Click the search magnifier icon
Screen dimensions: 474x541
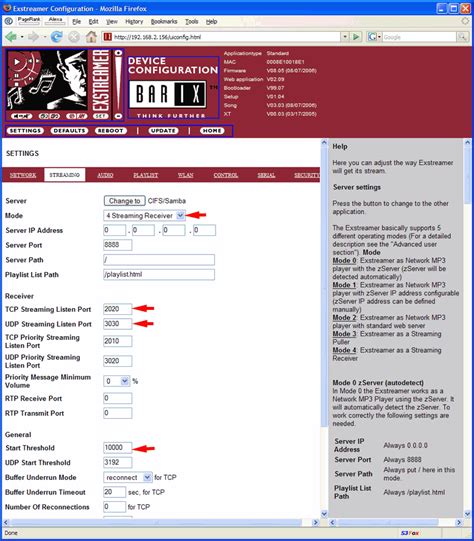click(463, 37)
